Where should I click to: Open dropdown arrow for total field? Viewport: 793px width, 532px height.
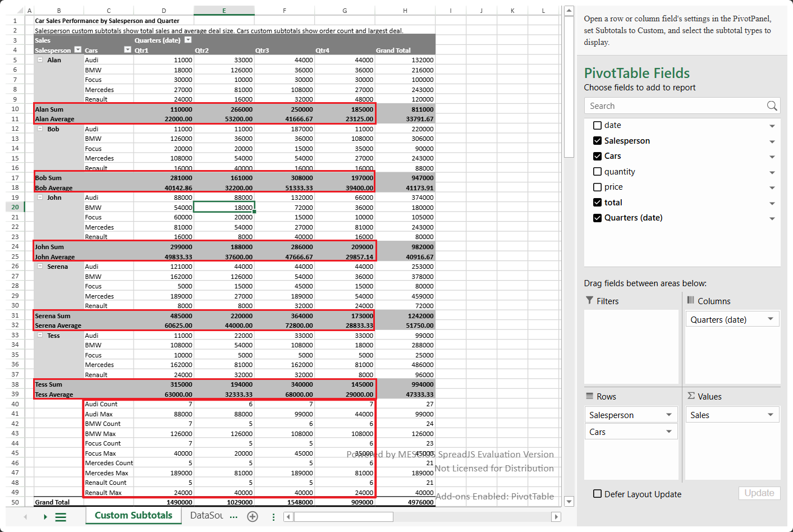[772, 204]
